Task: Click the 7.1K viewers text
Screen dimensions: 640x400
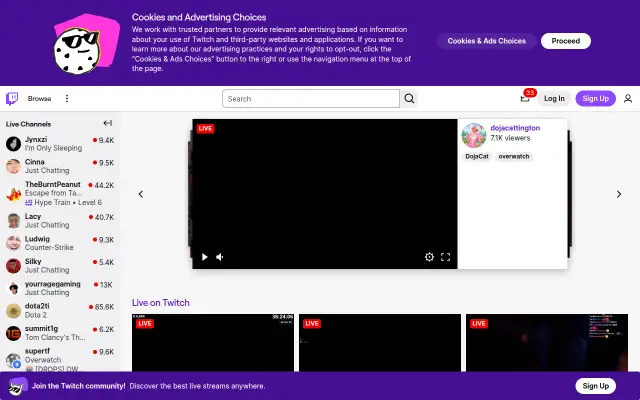Action: pos(510,138)
